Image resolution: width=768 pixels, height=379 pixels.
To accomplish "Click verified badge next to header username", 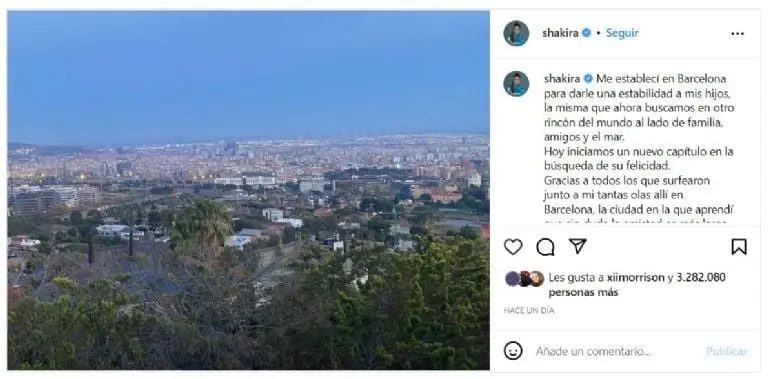I will coord(586,33).
